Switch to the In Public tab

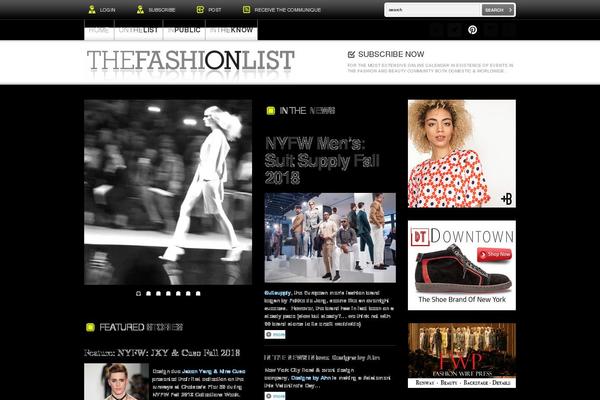coord(184,30)
